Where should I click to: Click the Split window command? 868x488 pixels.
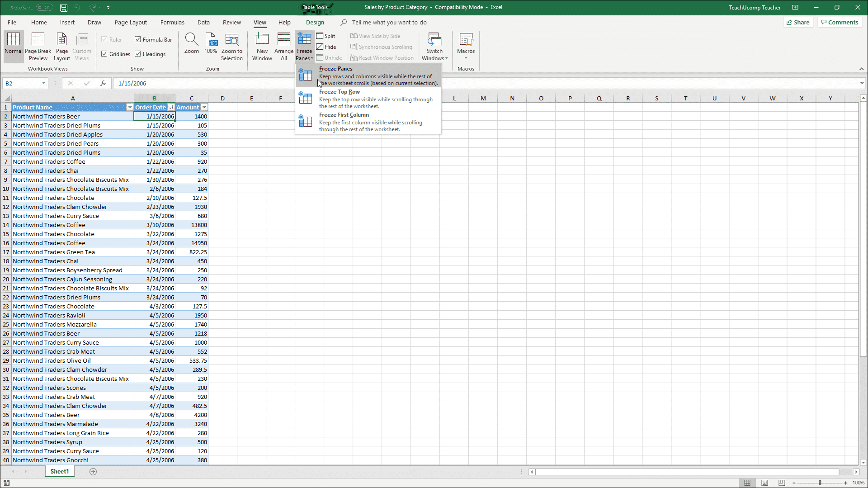tap(326, 36)
